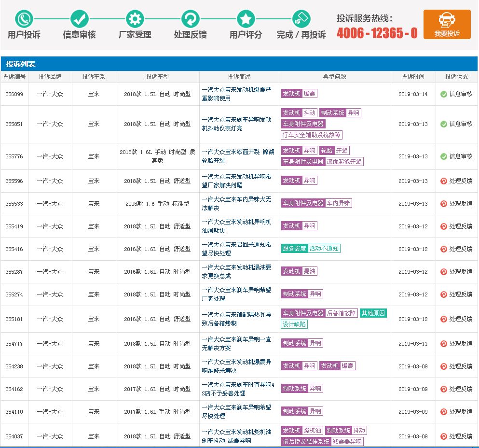Click the 行车安全辅助系统故障 tag
The height and width of the screenshot is (448, 479).
tap(312, 135)
